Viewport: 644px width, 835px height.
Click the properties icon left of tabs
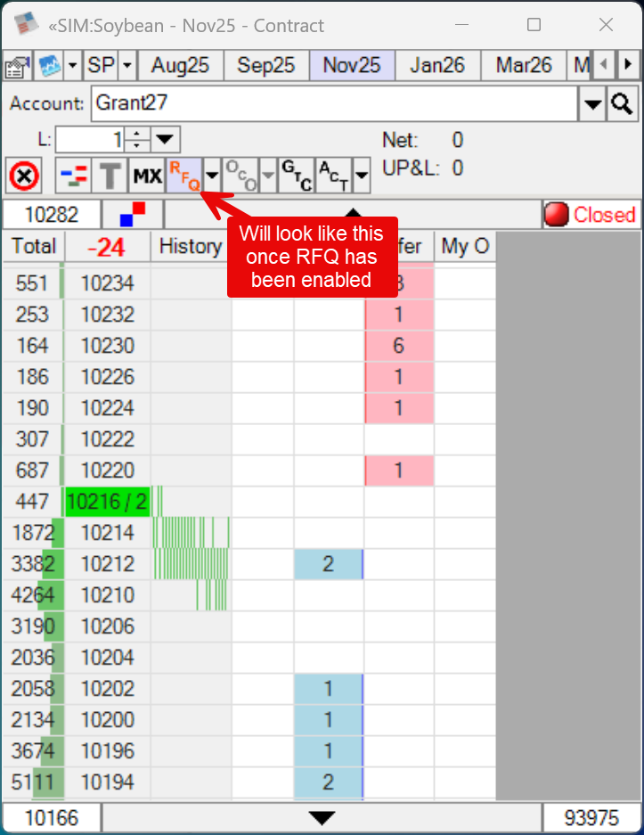(x=17, y=66)
